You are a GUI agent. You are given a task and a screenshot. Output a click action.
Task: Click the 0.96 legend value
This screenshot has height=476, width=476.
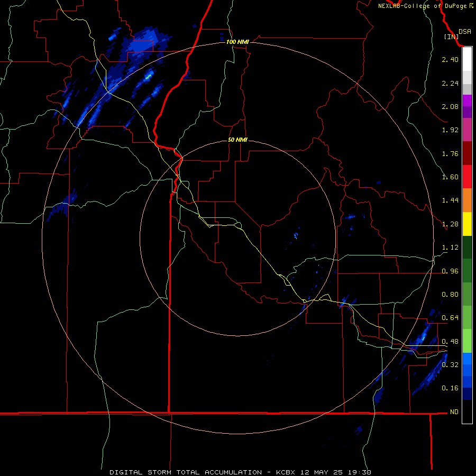coord(450,271)
